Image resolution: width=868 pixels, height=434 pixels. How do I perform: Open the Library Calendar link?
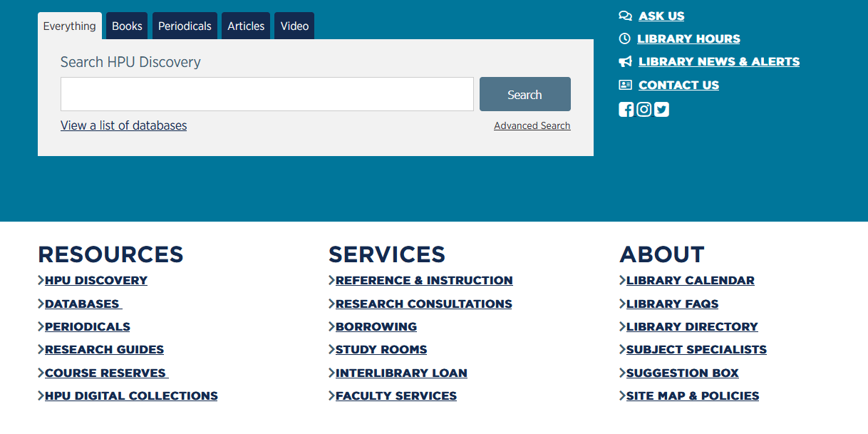[x=691, y=280]
